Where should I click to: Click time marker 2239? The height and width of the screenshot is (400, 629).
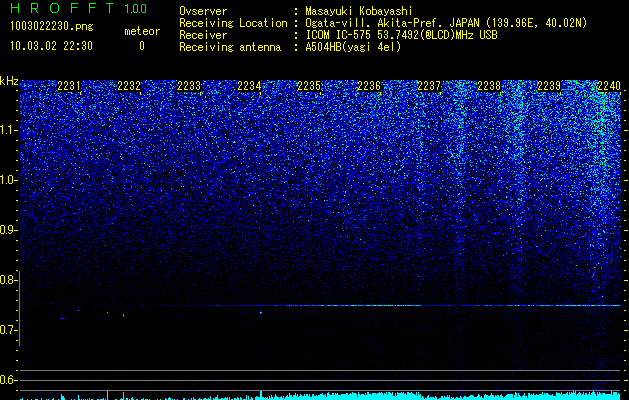point(549,86)
